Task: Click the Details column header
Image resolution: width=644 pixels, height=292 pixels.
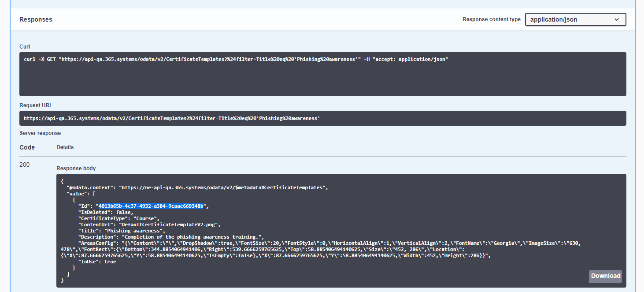Action: tap(65, 147)
